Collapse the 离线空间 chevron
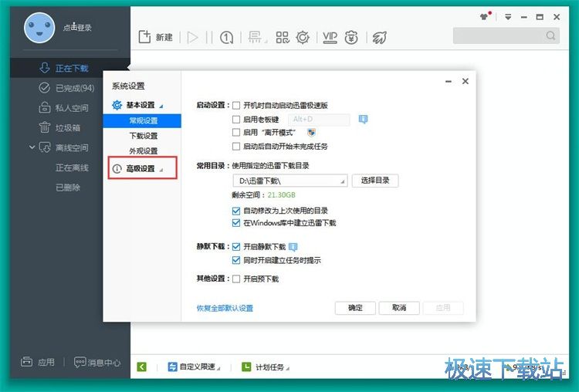 (32, 147)
